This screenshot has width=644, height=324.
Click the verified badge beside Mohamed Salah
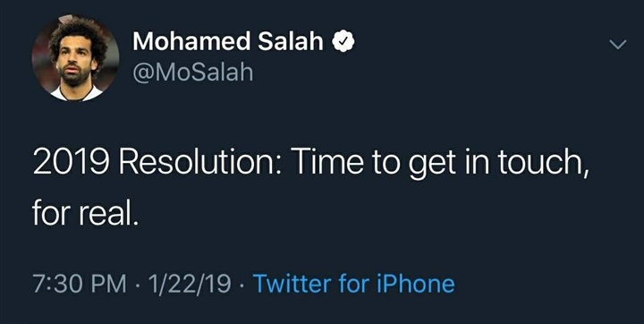click(x=343, y=41)
